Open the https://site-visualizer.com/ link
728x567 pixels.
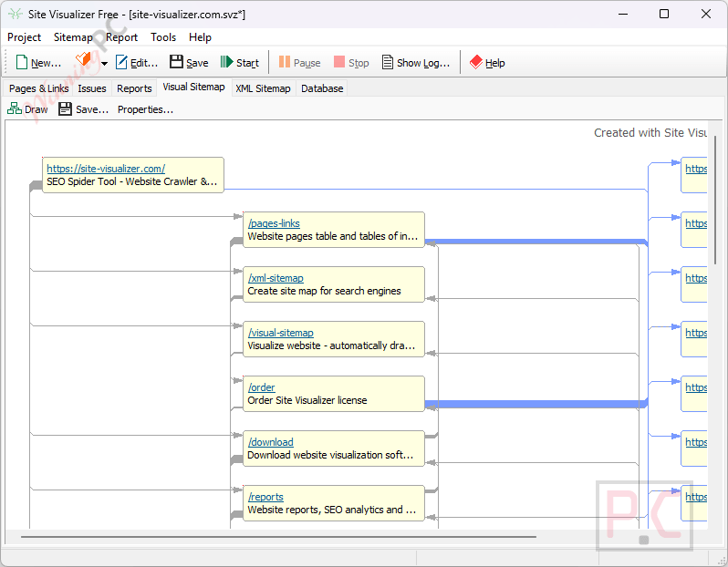106,169
